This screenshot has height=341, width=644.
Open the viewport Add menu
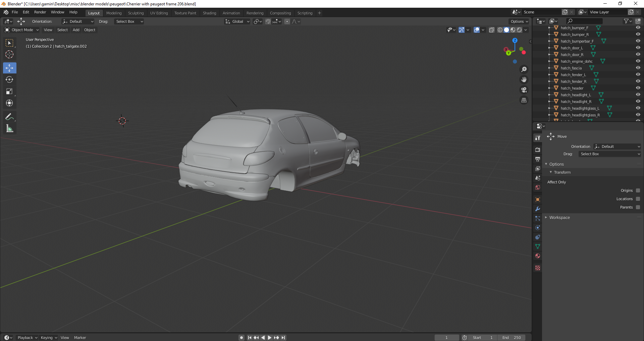tap(76, 30)
